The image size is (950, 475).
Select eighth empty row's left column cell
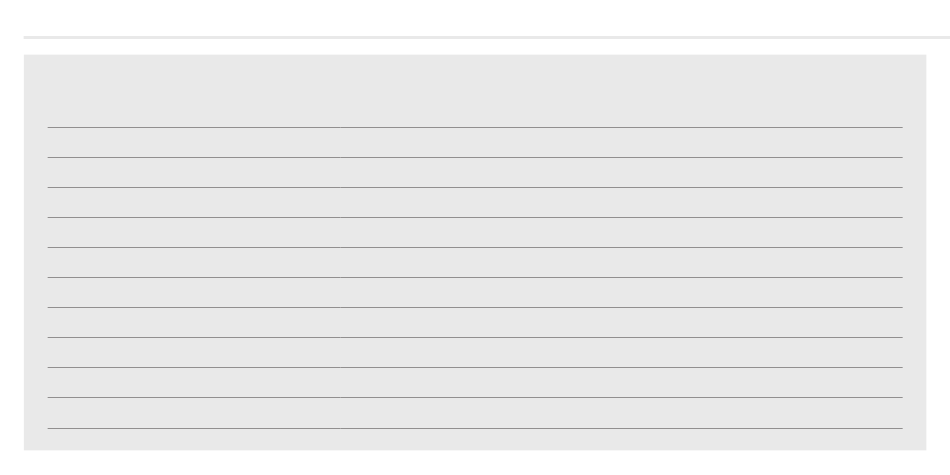point(194,352)
